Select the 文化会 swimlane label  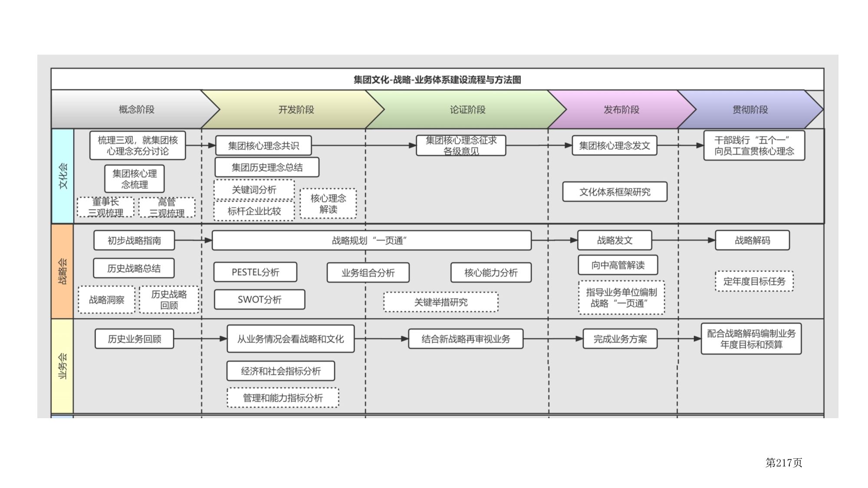(x=63, y=176)
